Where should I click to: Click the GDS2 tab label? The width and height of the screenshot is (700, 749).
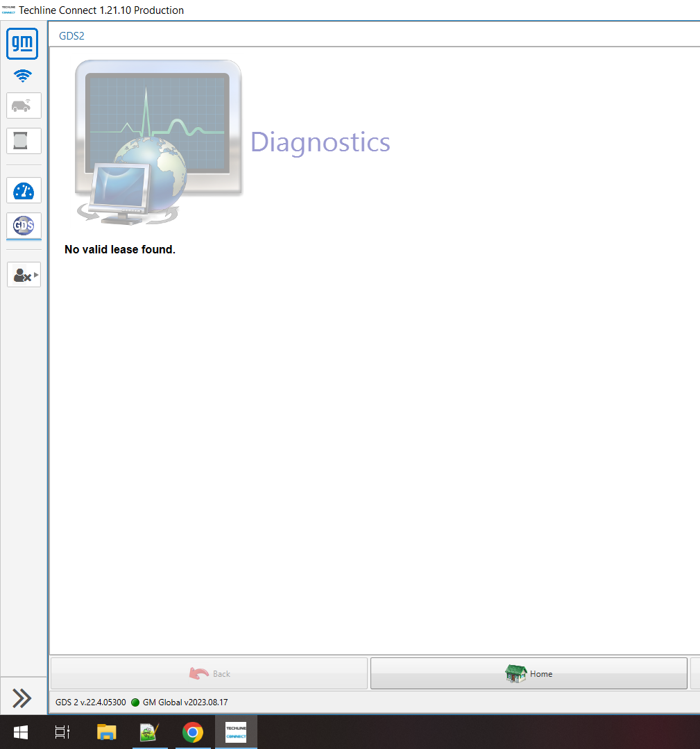coord(71,36)
